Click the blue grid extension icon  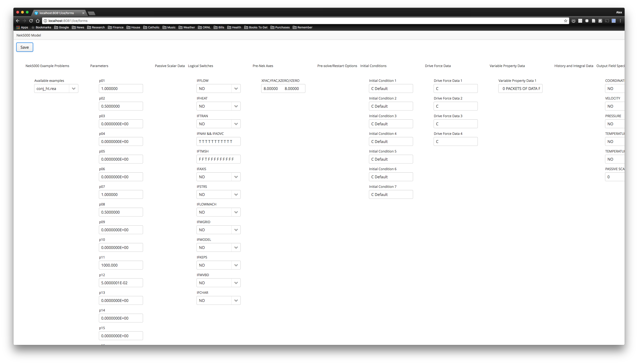pos(613,21)
